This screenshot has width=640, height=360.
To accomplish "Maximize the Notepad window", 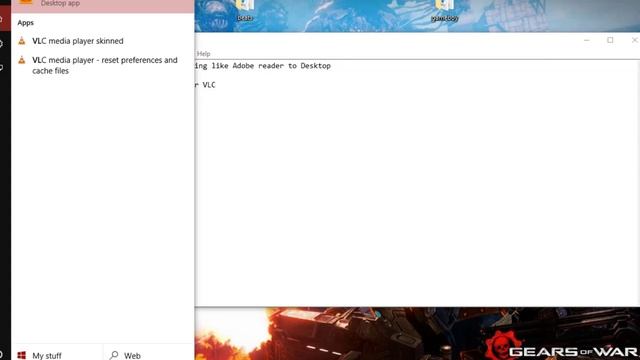I will 610,40.
